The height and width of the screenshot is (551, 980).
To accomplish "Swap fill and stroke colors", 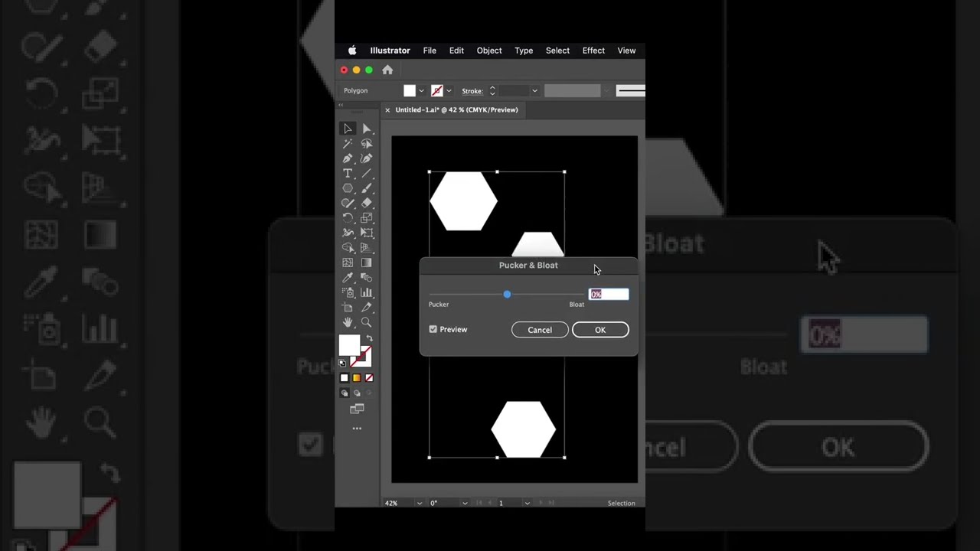I will click(x=369, y=338).
